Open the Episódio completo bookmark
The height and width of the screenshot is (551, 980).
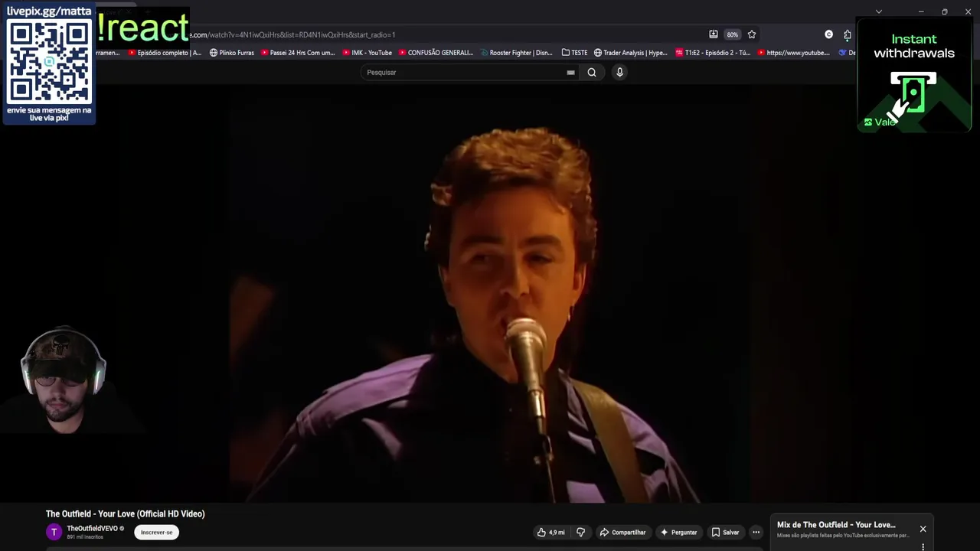[165, 53]
